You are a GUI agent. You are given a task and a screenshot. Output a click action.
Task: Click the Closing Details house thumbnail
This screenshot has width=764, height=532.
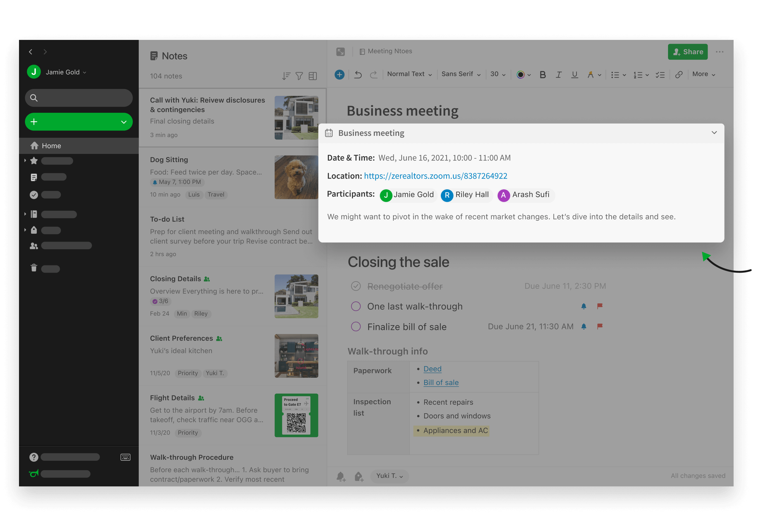(x=296, y=296)
